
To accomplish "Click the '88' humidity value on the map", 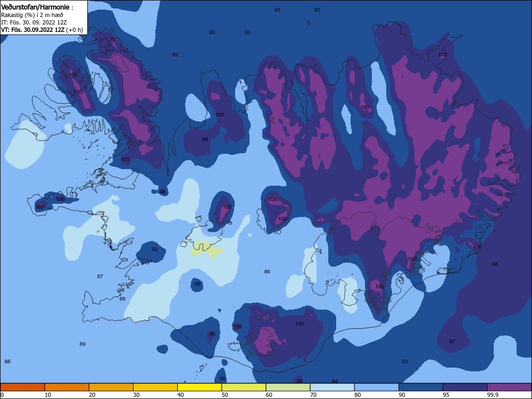I will [7, 362].
